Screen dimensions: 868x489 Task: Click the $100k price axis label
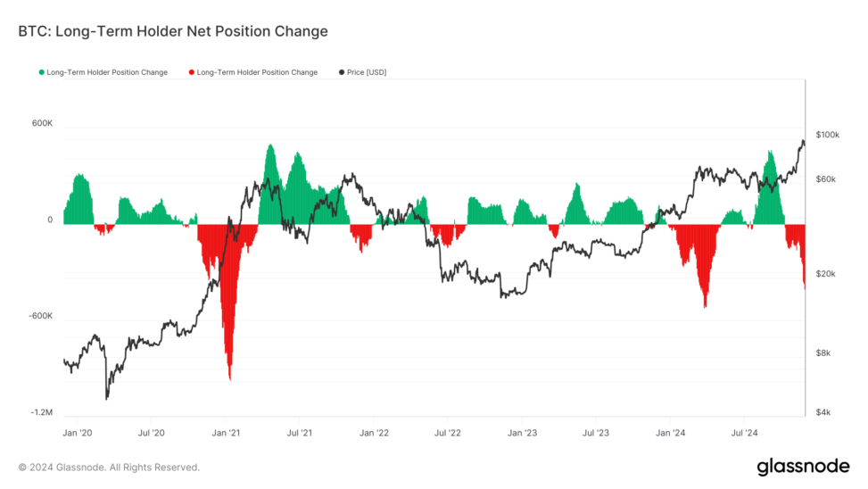(828, 135)
